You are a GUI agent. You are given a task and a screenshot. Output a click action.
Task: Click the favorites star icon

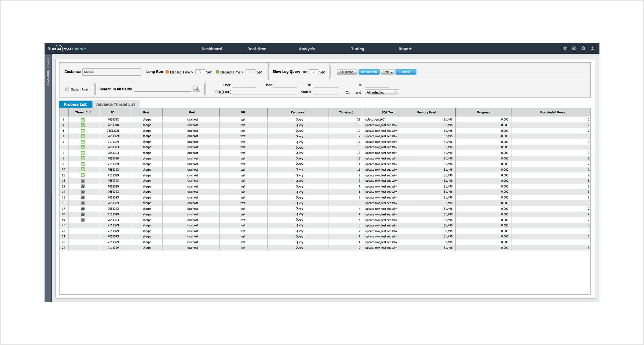565,48
